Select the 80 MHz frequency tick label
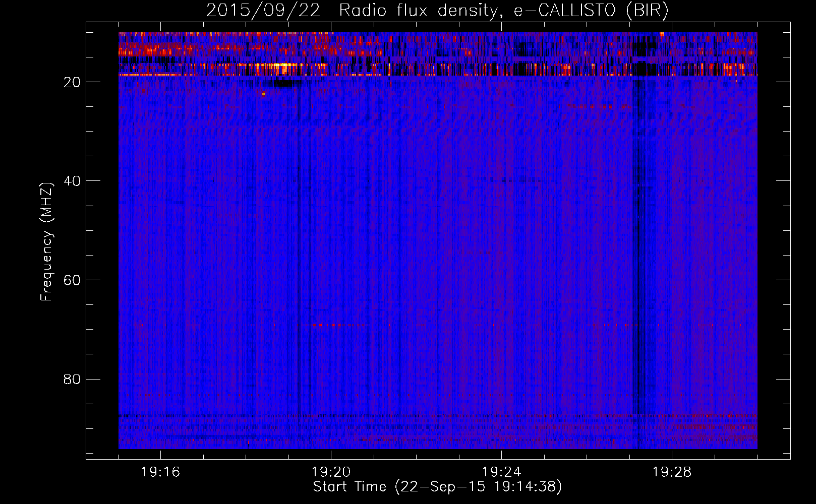Viewport: 816px width, 504px height. click(72, 379)
